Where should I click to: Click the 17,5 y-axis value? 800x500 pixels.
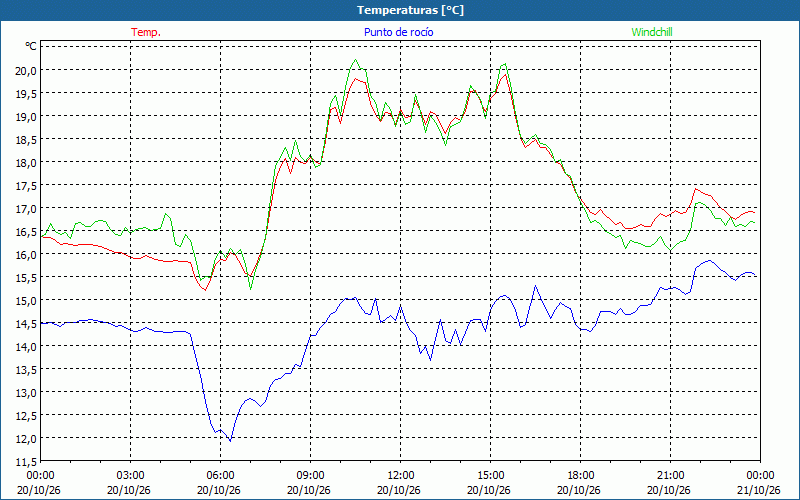pos(27,185)
